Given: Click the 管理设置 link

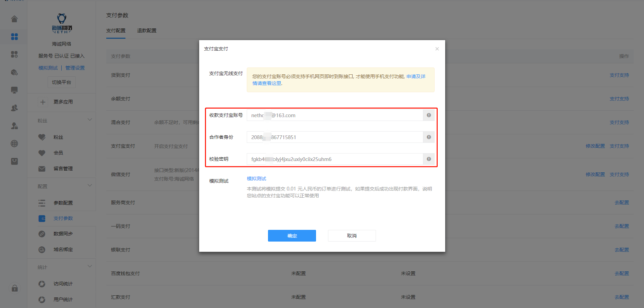Looking at the screenshot, I should [75, 68].
